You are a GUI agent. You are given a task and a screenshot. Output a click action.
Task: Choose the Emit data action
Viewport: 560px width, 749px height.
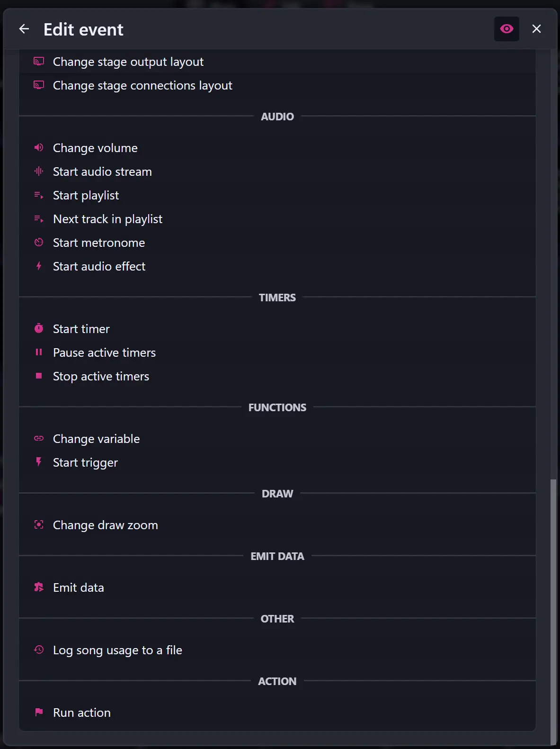click(x=78, y=587)
